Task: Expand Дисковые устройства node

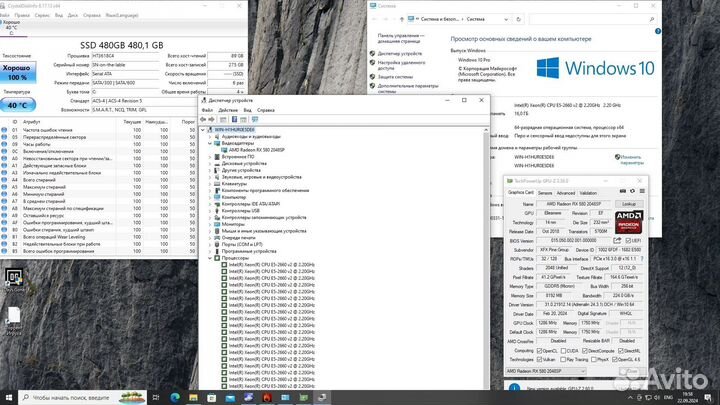Action: click(210, 163)
